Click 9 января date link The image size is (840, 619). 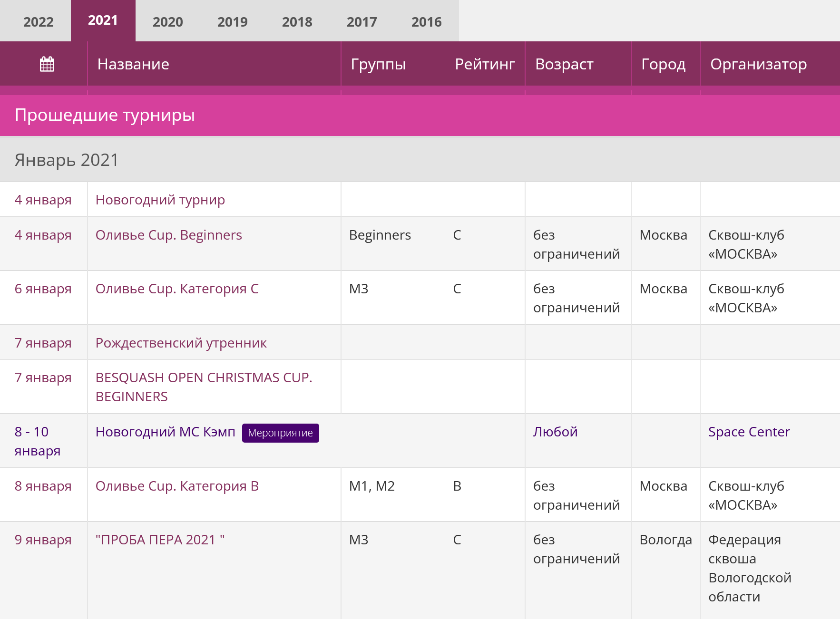(x=43, y=540)
